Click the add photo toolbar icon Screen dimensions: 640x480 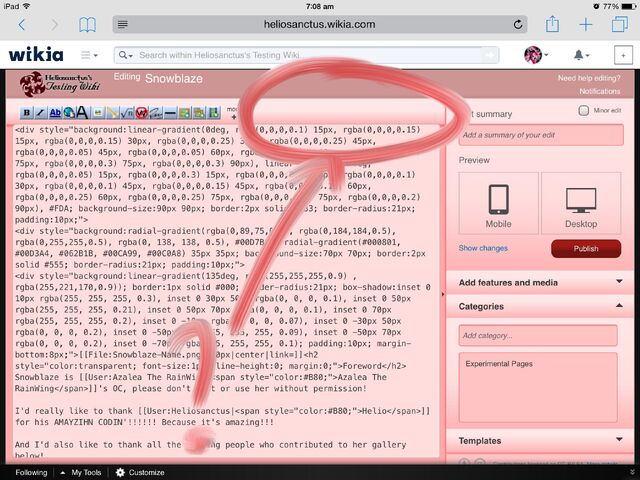coord(184,113)
